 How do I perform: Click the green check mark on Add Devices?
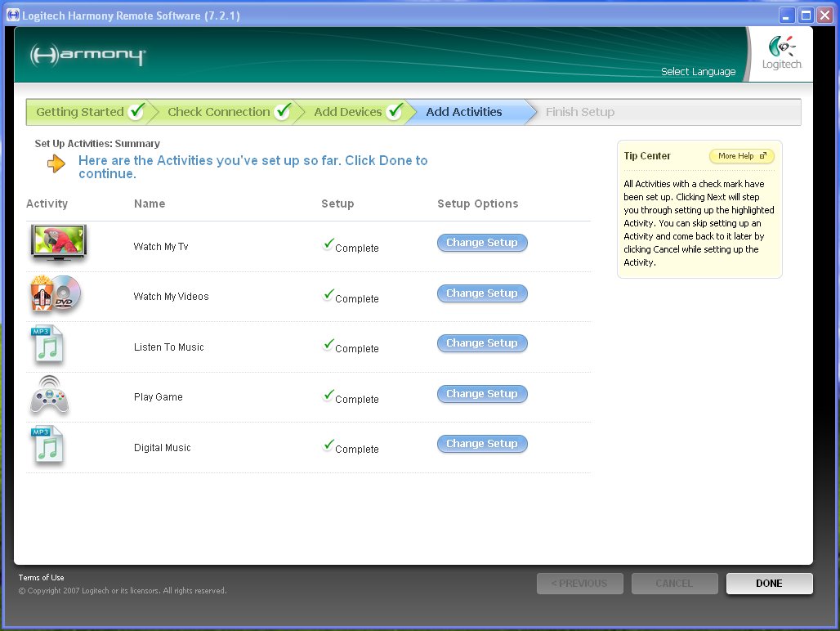tap(395, 111)
